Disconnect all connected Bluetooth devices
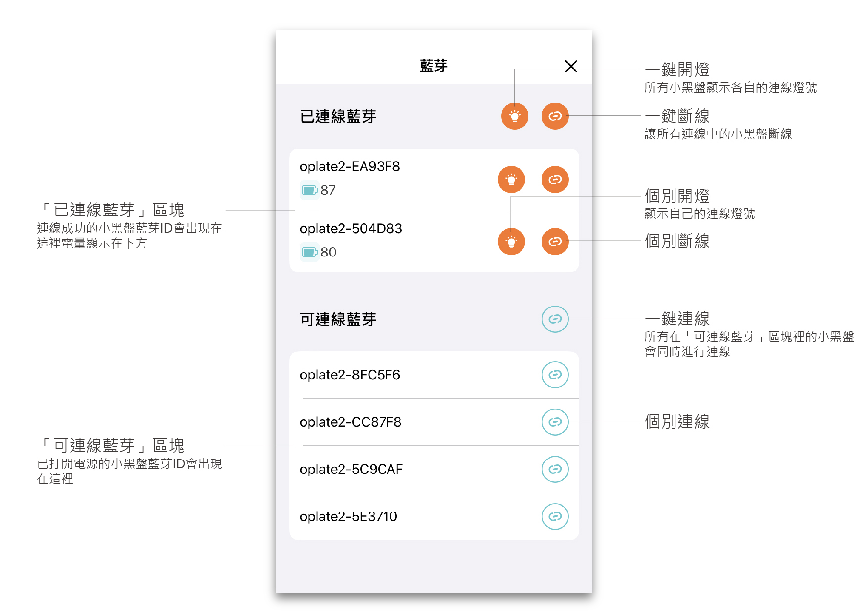868x614 pixels. (x=555, y=116)
